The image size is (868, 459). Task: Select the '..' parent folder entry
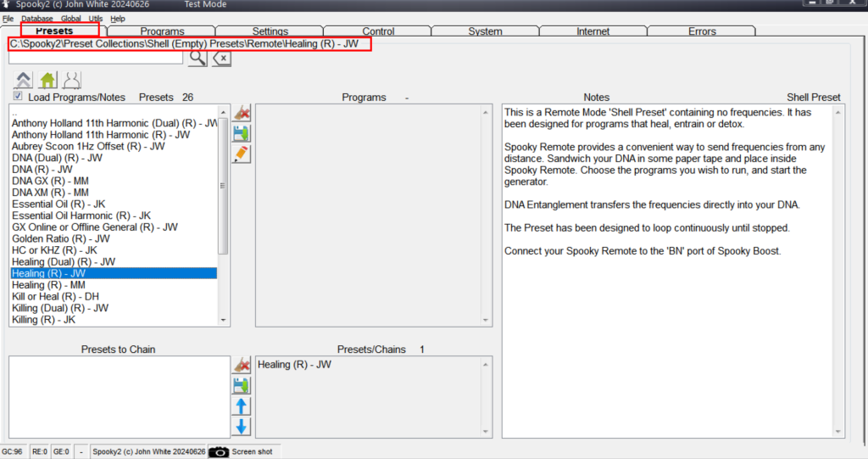[x=15, y=111]
